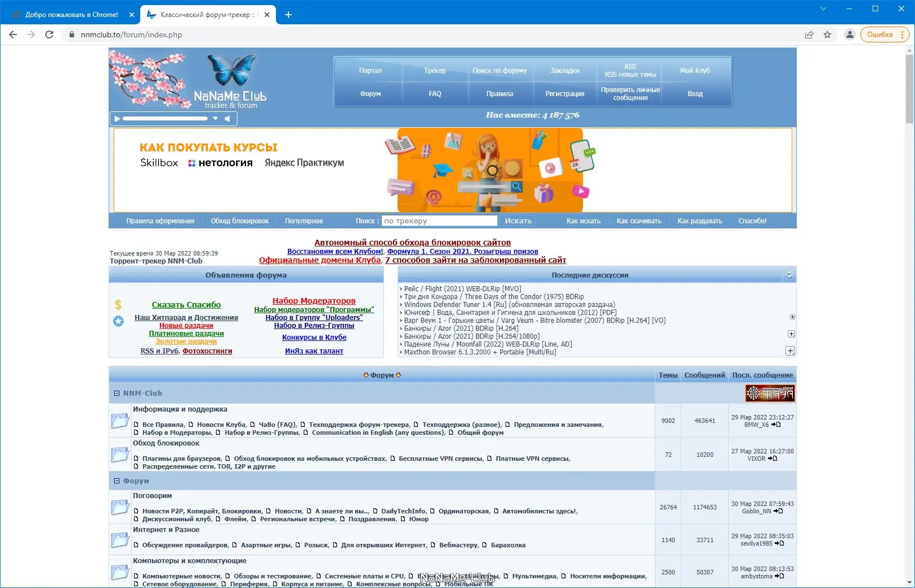Open the Набор Модераторов link
This screenshot has width=915, height=588.
(x=314, y=301)
